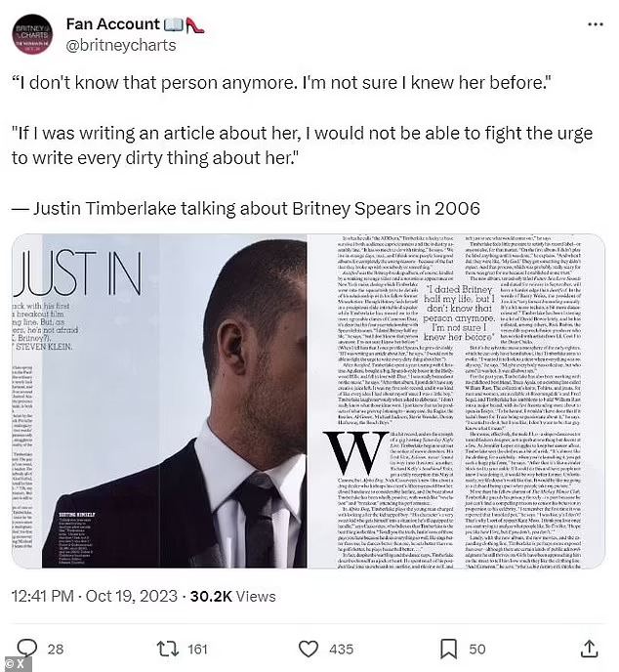Click the 50 bookmarks count
Screen dimensions: 619x672
(477, 650)
